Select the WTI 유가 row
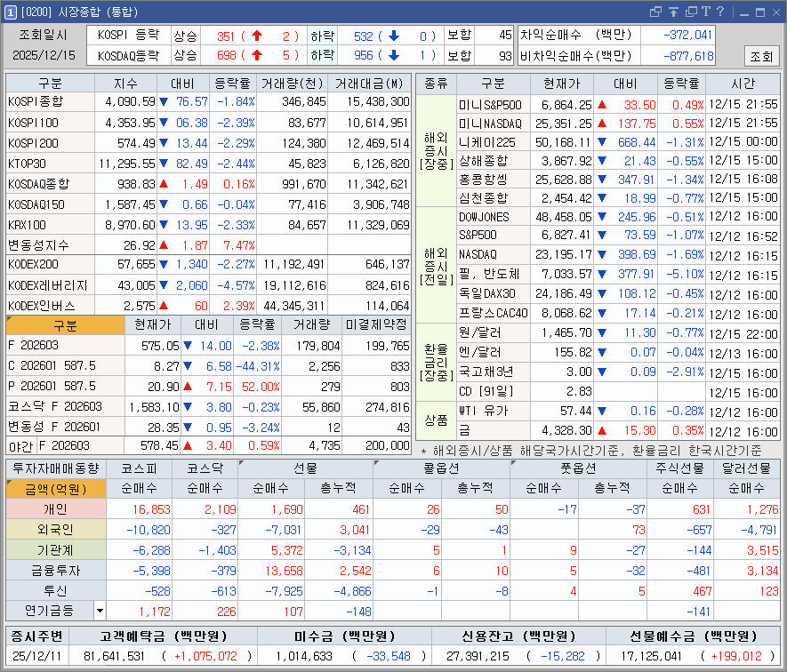The image size is (787, 672). [x=618, y=411]
